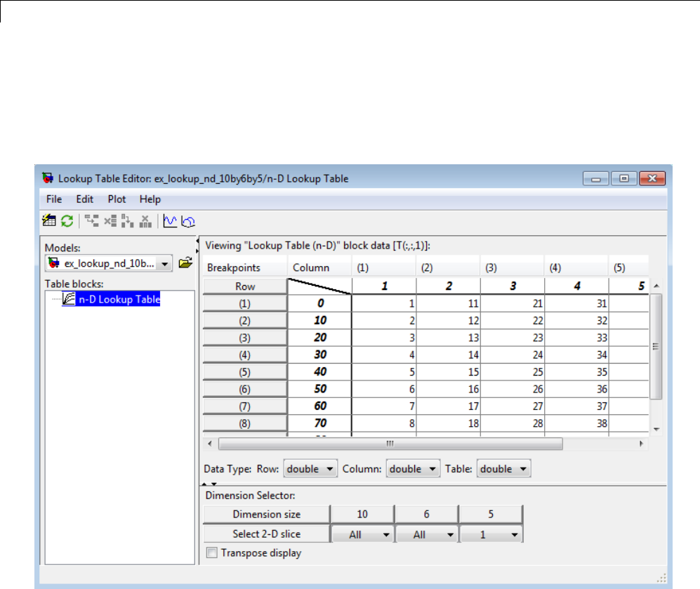
Task: Open folder icon next to Models dropdown
Action: (185, 263)
